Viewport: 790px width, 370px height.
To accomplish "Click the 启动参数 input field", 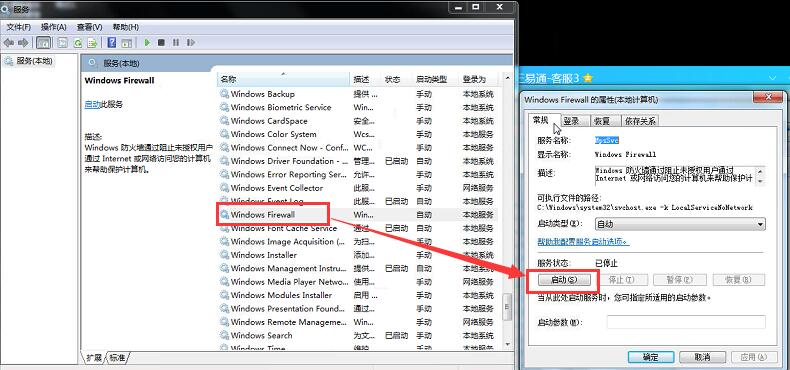I will click(x=686, y=322).
